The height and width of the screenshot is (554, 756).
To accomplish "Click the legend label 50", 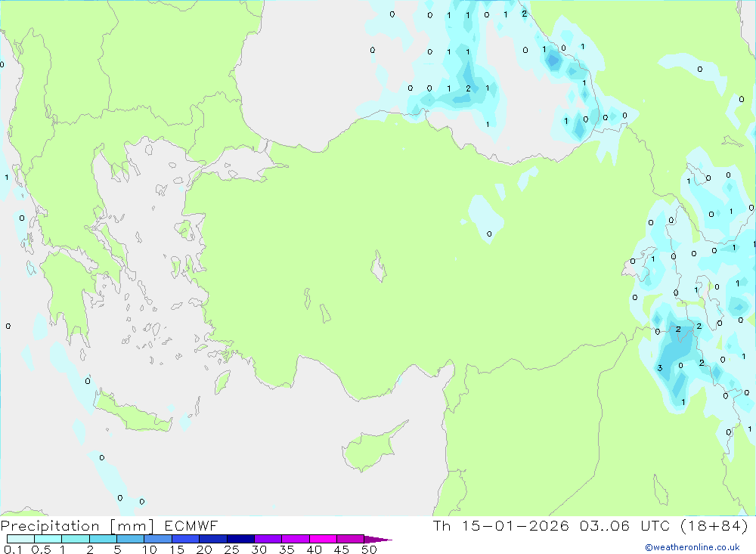I will (369, 549).
